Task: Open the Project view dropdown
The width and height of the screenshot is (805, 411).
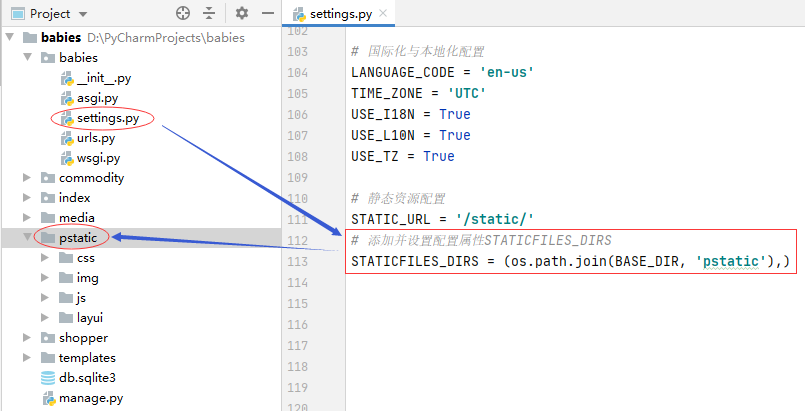Action: 83,14
